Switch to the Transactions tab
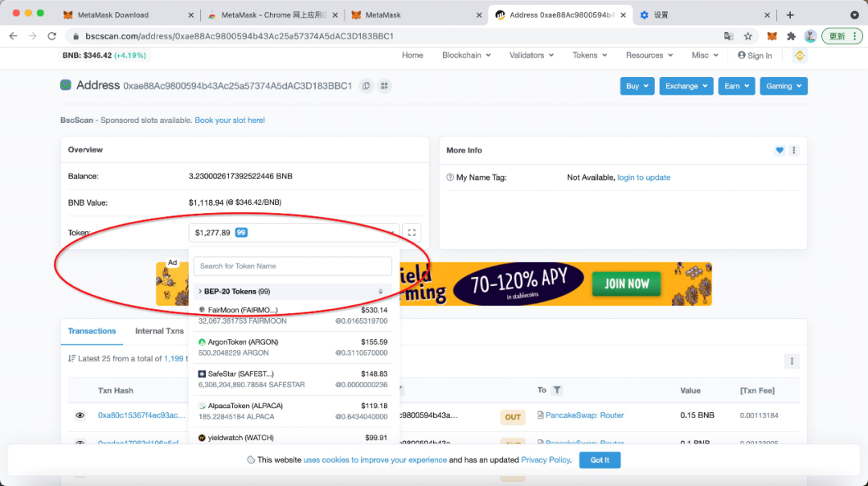868x486 pixels. click(92, 331)
